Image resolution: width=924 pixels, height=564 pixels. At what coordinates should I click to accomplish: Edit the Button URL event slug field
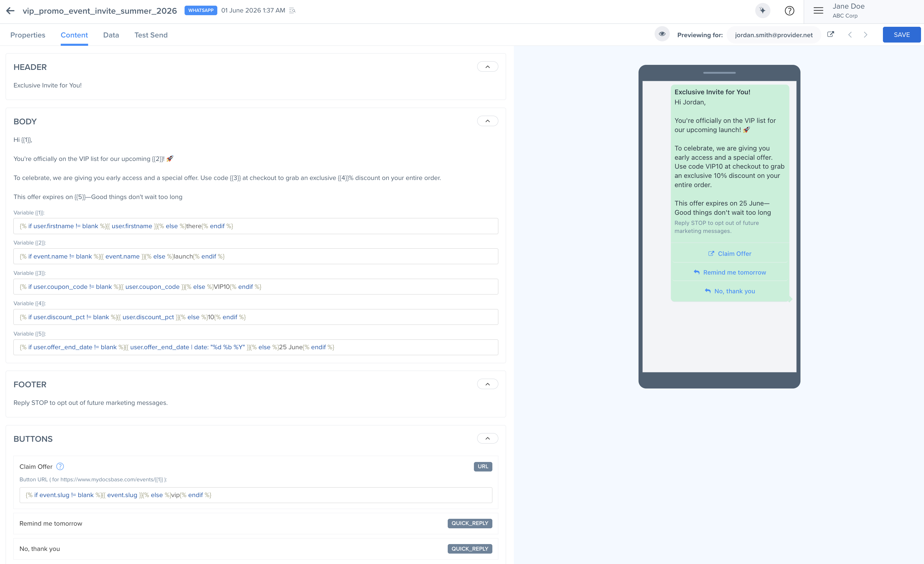256,495
